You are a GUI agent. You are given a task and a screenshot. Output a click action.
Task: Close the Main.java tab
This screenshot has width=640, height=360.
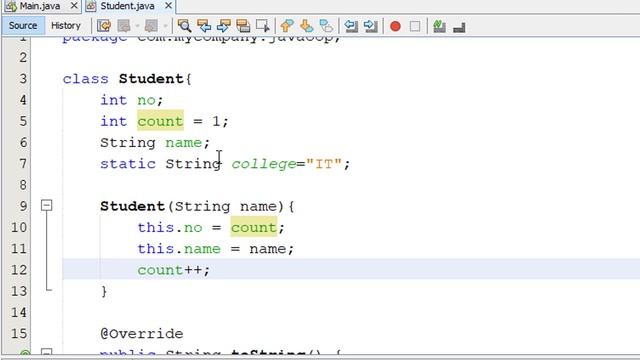74,6
